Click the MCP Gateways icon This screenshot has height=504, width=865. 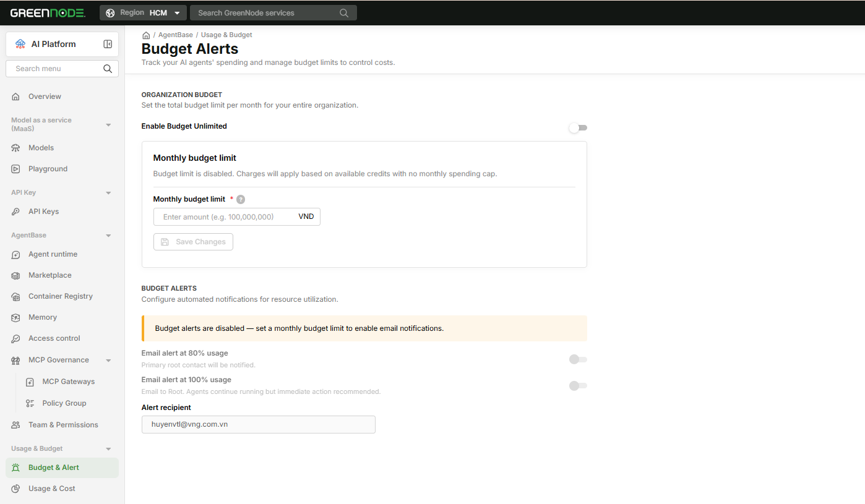point(30,382)
